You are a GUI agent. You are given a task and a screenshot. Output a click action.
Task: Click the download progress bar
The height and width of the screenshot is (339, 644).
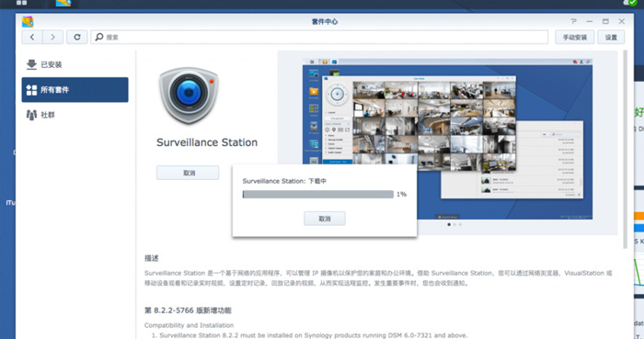(x=318, y=194)
